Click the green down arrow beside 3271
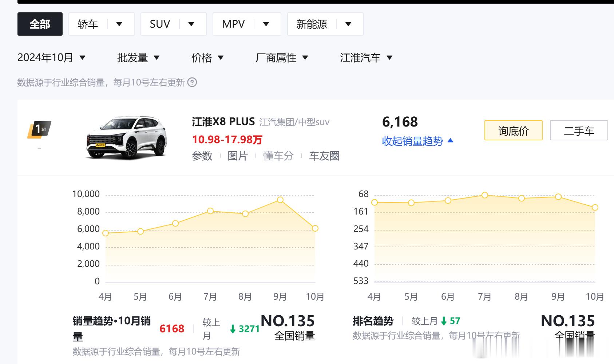This screenshot has width=614, height=364. click(233, 329)
